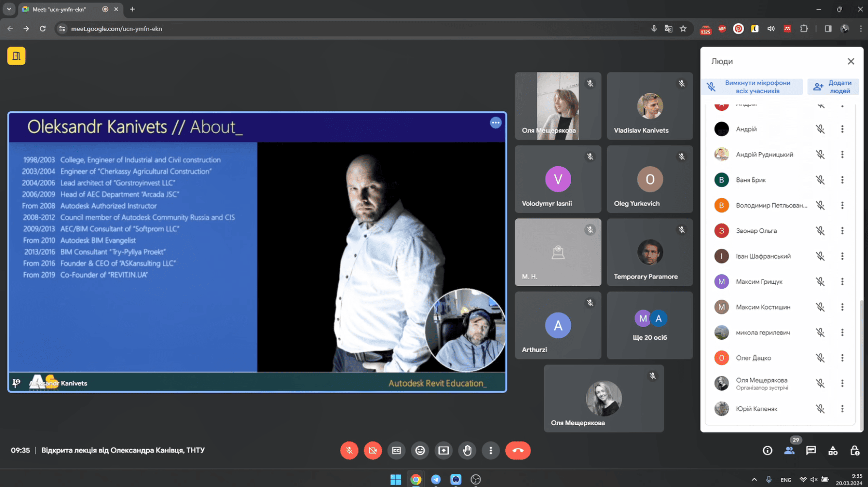Reload the page

click(43, 29)
